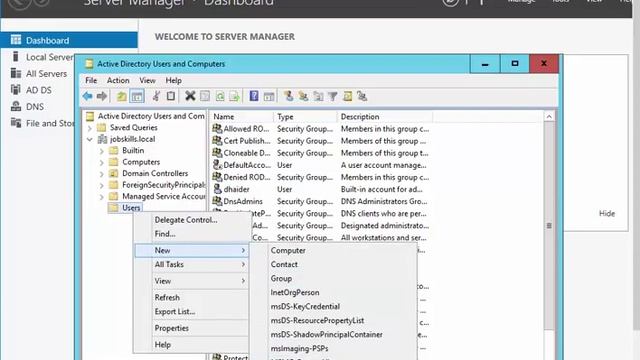
Task: Expand the ForeignSecurityPrincipals chevron
Action: coord(102,185)
